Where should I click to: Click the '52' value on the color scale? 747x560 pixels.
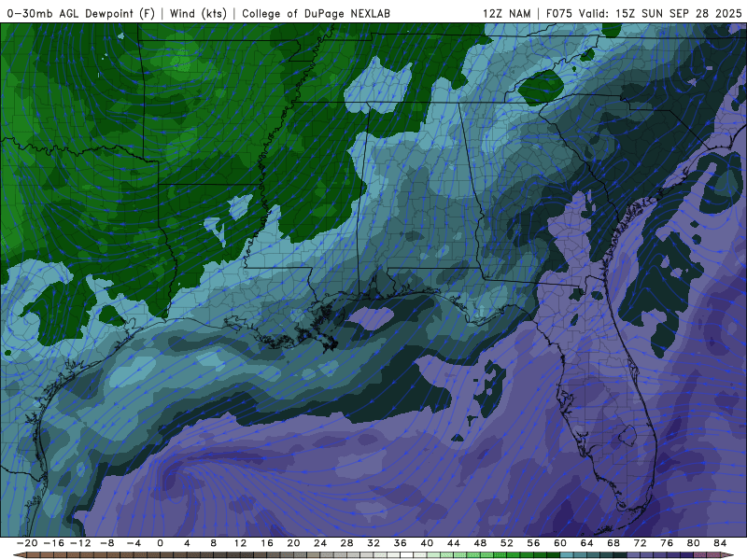507,543
